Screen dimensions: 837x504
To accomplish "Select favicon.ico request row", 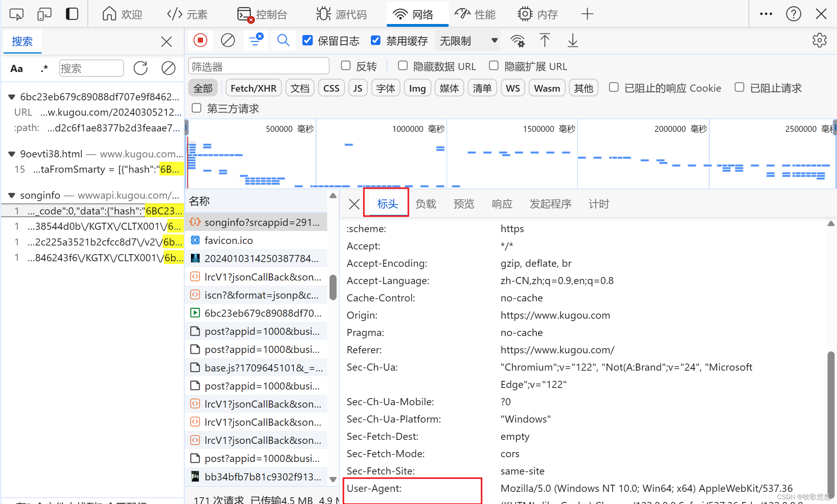I will [256, 240].
